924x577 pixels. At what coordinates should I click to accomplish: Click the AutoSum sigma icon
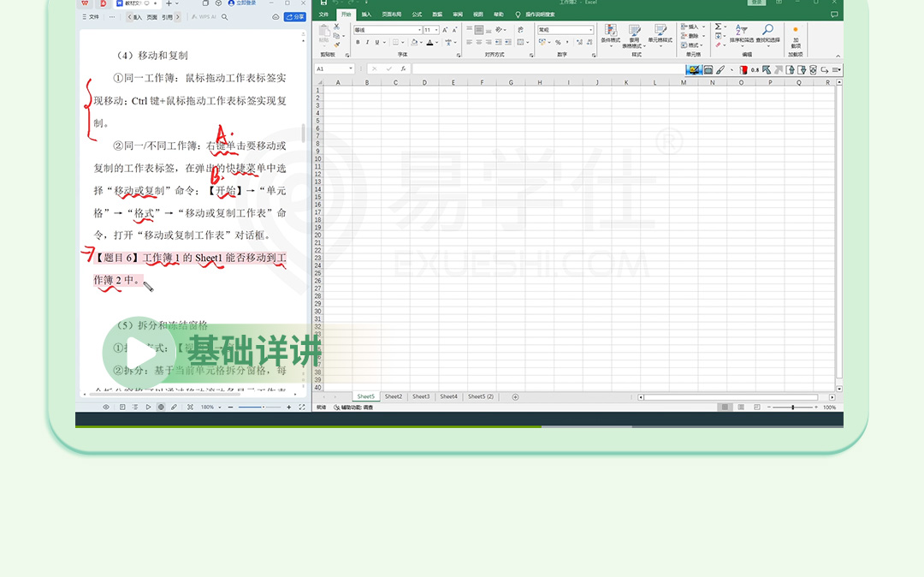(718, 27)
